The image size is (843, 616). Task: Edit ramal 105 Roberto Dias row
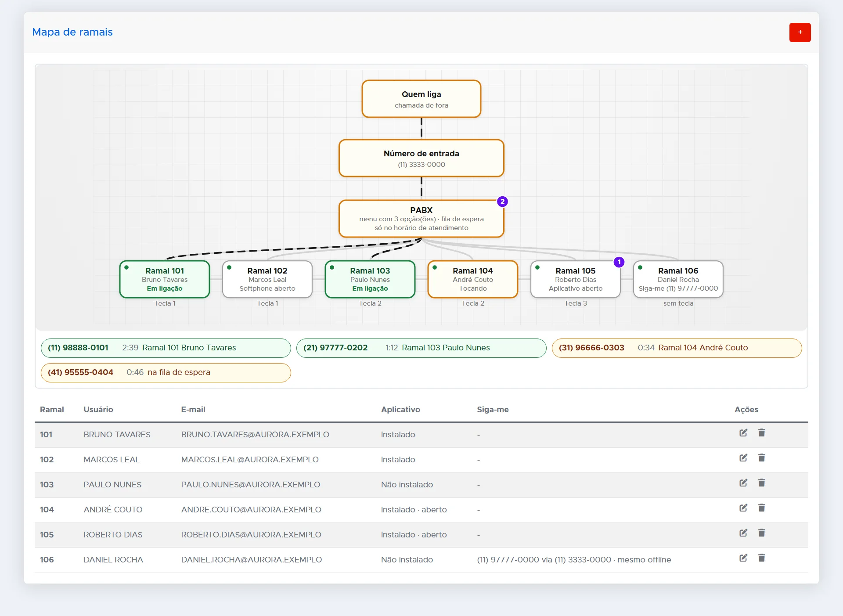pos(743,533)
